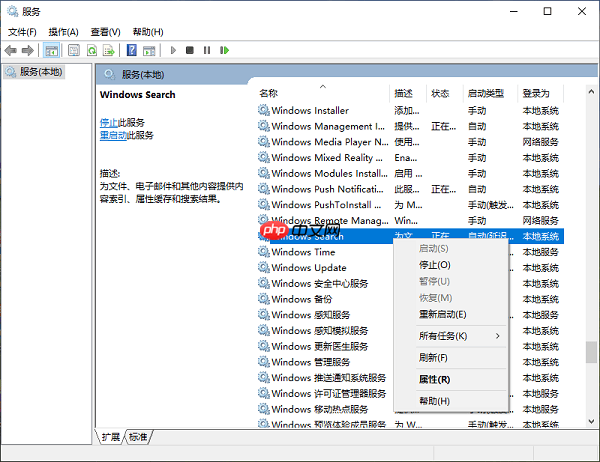Click gear icon of Windows 感知服务
This screenshot has height=462, width=600.
(264, 314)
